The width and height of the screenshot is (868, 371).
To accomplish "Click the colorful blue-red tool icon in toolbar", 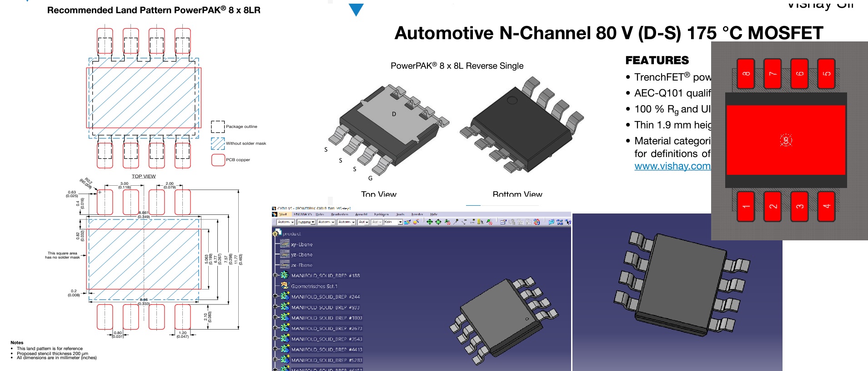I will pyautogui.click(x=537, y=222).
